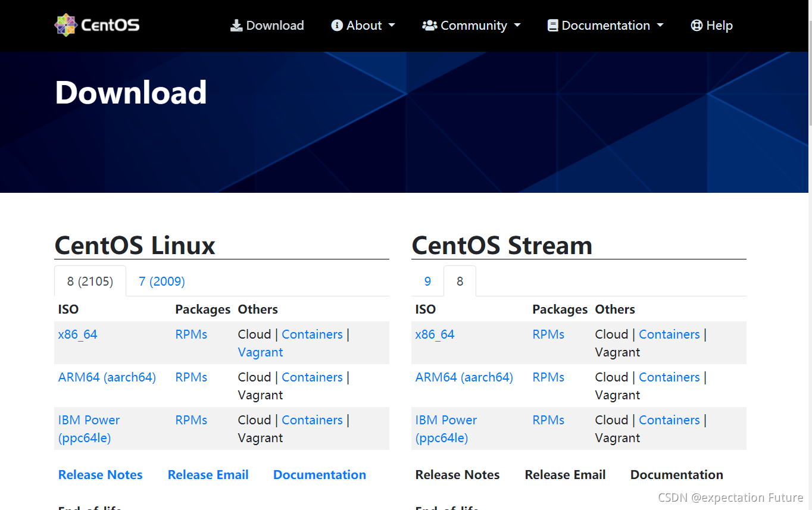Expand the Documentation dropdown
The image size is (812, 510).
[x=605, y=25]
